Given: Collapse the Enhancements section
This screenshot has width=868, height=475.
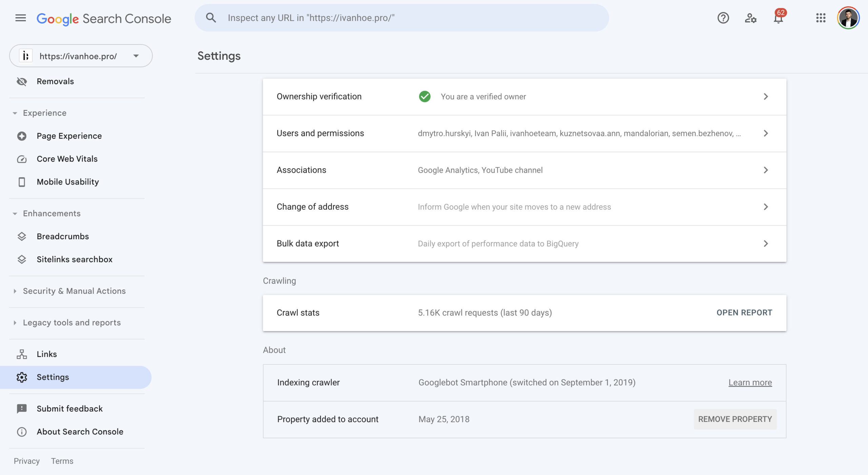Looking at the screenshot, I should [52, 213].
